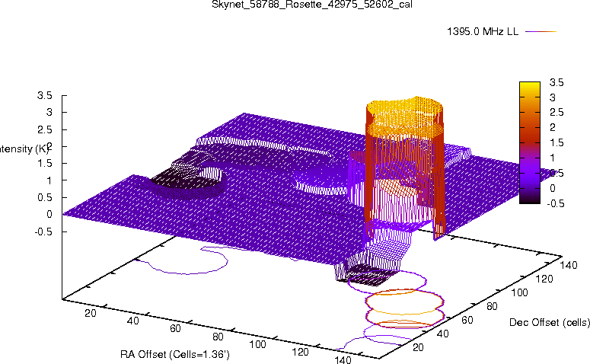The image size is (590, 364).
Task: Click the 0 tick on the intensity axis
Action: click(49, 214)
